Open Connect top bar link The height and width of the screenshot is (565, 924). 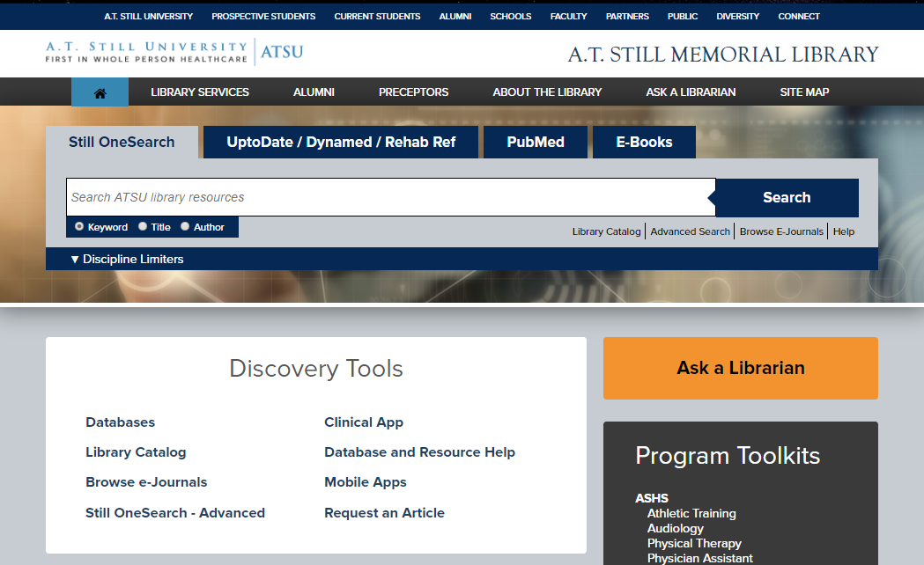(799, 17)
